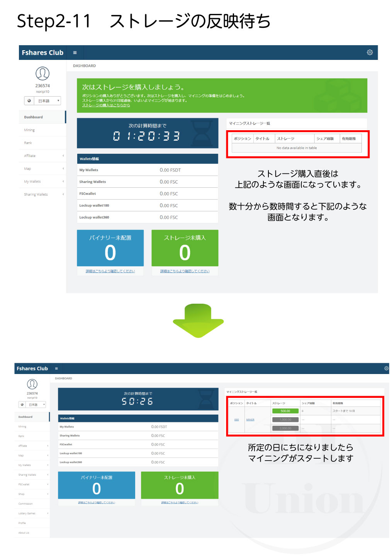Open the sidebar hamburger menu icon
The image size is (392, 556).
tap(75, 53)
